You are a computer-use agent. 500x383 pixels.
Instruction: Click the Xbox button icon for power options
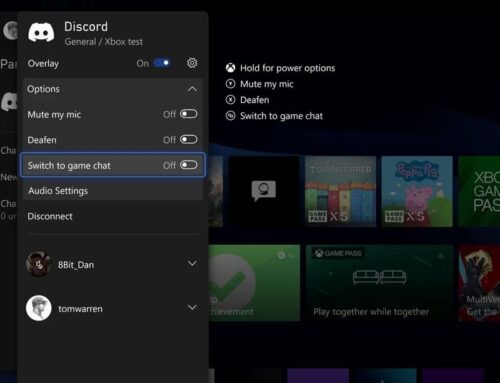click(x=230, y=68)
